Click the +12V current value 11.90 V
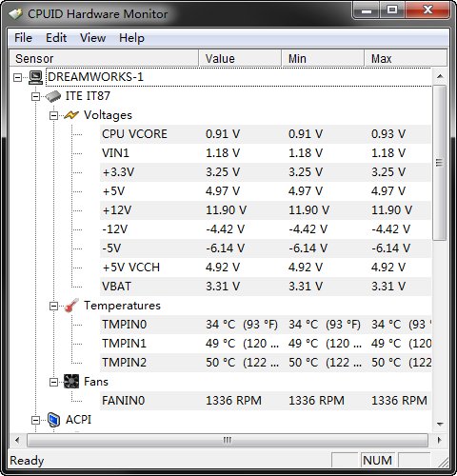Image resolution: width=457 pixels, height=476 pixels. pos(226,210)
